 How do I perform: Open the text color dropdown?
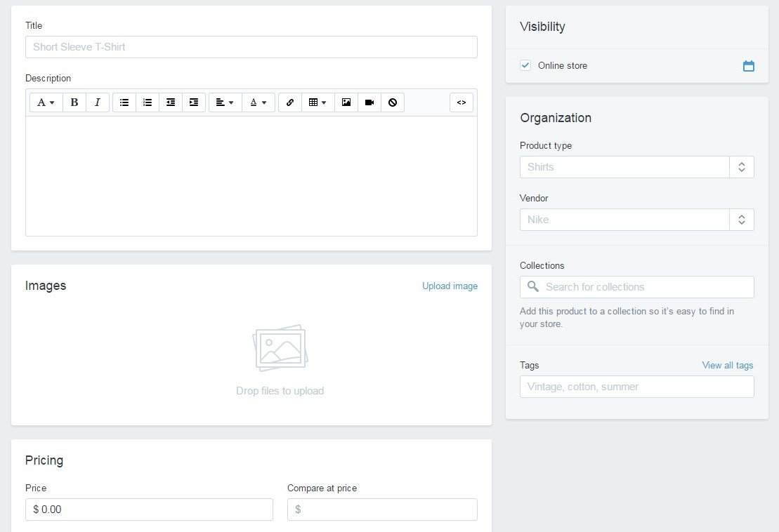coord(258,102)
